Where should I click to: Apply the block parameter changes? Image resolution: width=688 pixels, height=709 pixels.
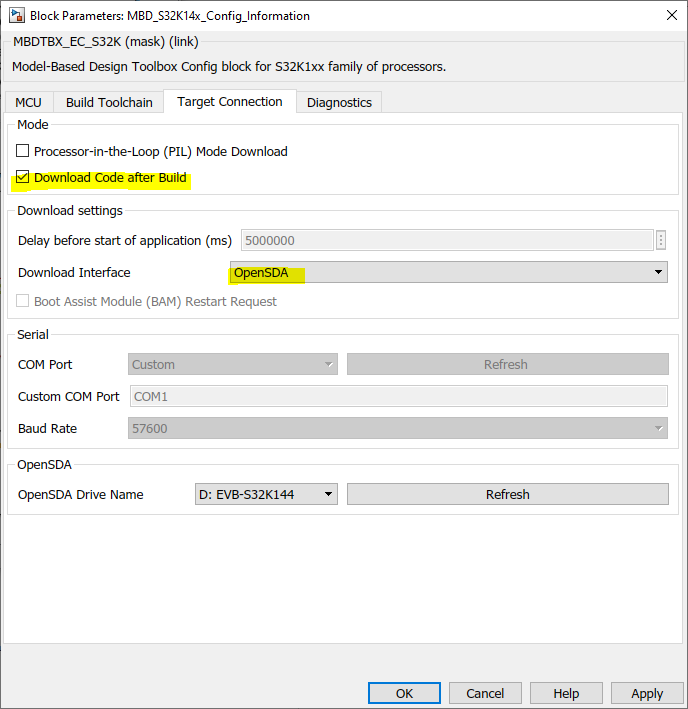tap(646, 693)
